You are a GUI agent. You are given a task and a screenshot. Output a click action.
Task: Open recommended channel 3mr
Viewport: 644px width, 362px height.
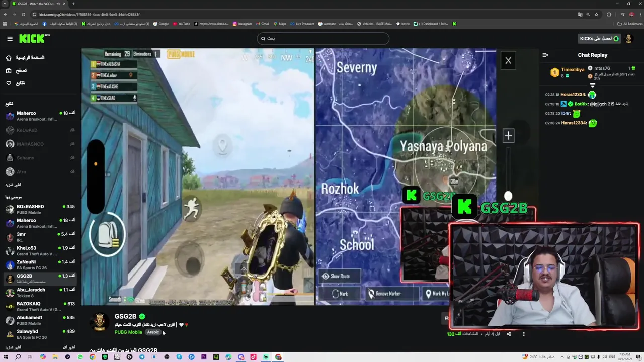click(40, 237)
